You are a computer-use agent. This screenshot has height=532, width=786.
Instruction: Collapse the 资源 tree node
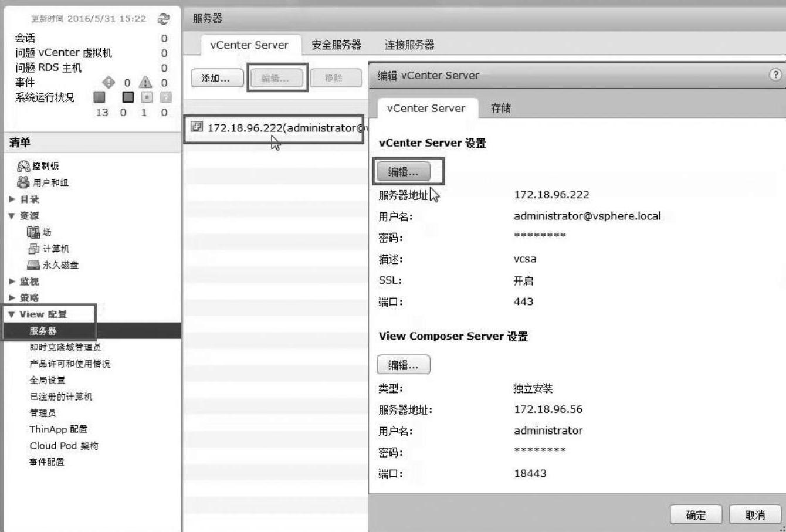click(x=12, y=216)
